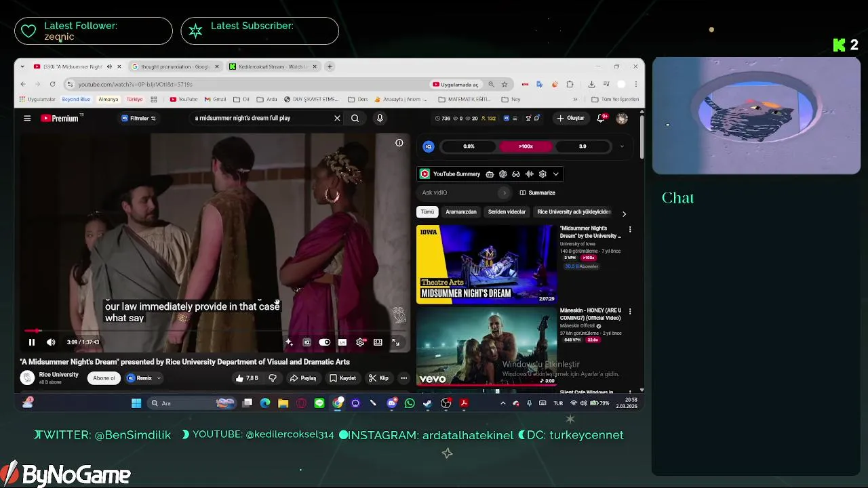Viewport: 868px width, 488px height.
Task: Open Windows Start menu on taskbar
Action: pyautogui.click(x=136, y=403)
